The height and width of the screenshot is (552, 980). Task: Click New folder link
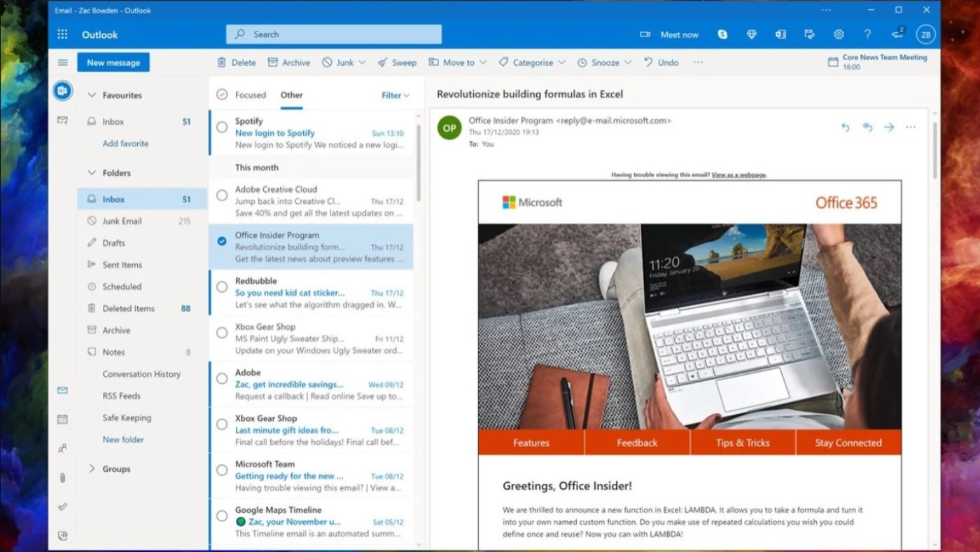[x=123, y=440]
